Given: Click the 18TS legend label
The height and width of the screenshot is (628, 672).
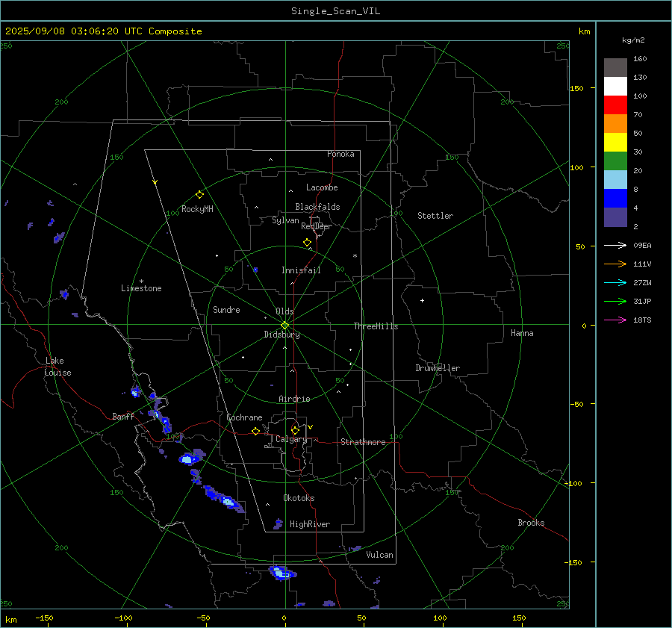Looking at the screenshot, I should [x=642, y=320].
